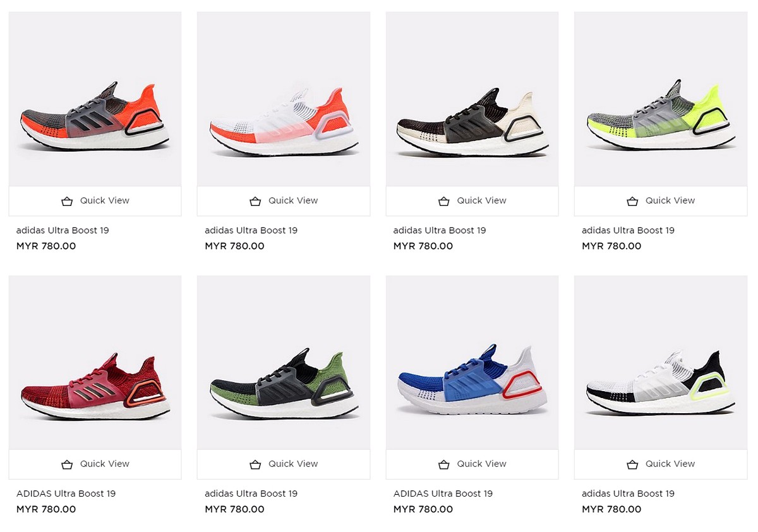Click Quick View text under black-cream shoe
758x532 pixels.
click(x=481, y=200)
